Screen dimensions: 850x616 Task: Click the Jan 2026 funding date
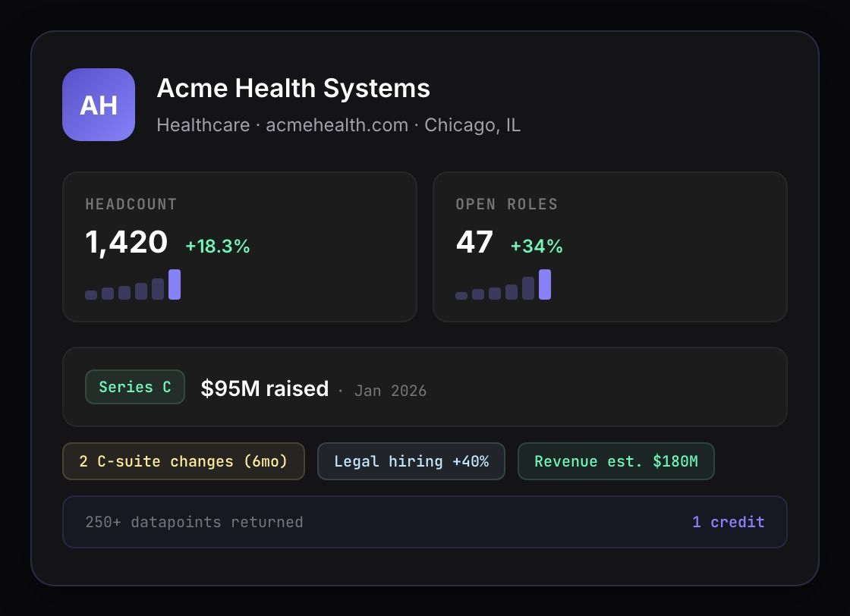(390, 391)
